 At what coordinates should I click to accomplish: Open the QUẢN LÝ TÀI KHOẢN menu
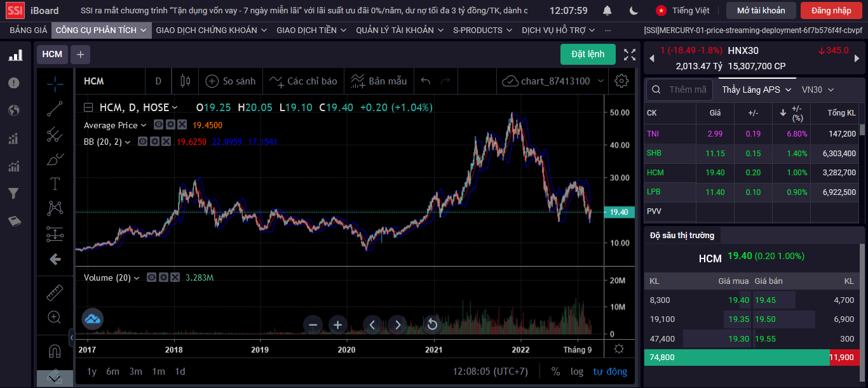400,30
